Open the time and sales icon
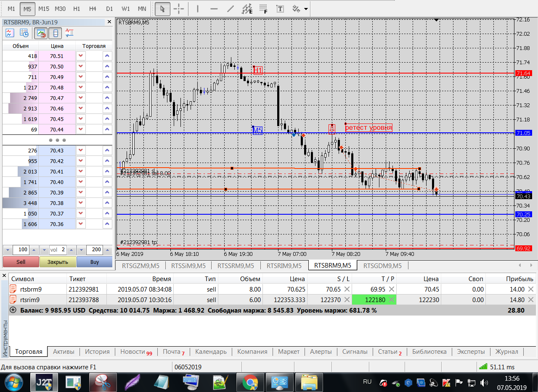Viewport: 538px width, 392px height. (x=24, y=33)
